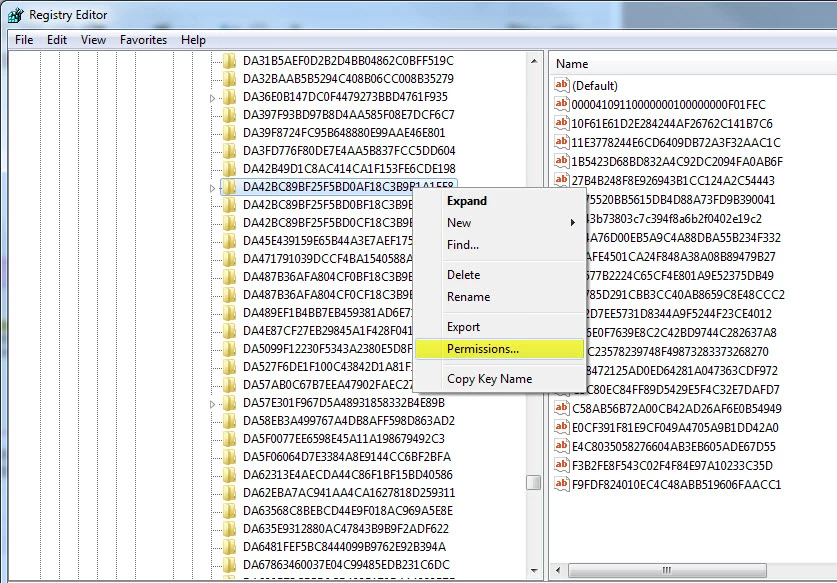Select Rename in the context menu

(x=499, y=296)
